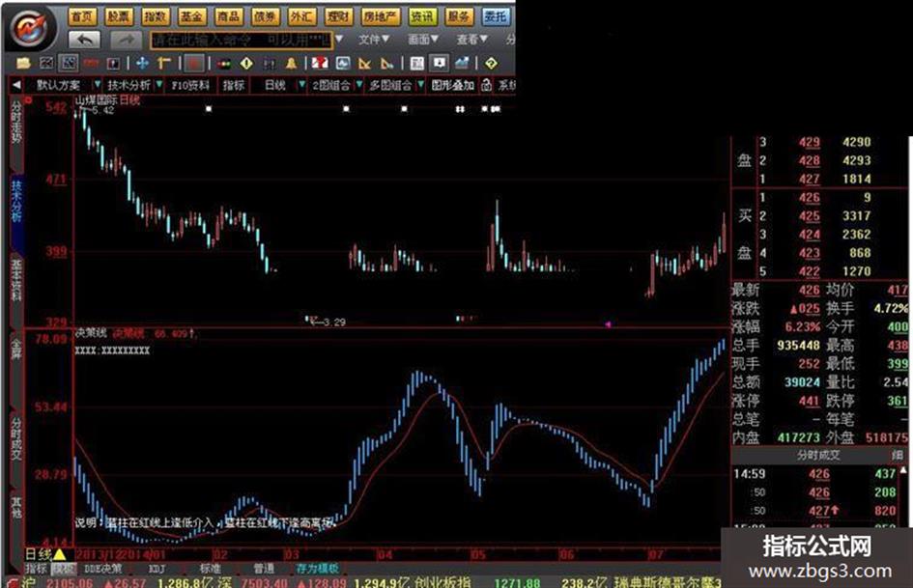913x588 pixels.
Task: Click the highlighted blue chart icon in toolbar
Action: (69, 63)
